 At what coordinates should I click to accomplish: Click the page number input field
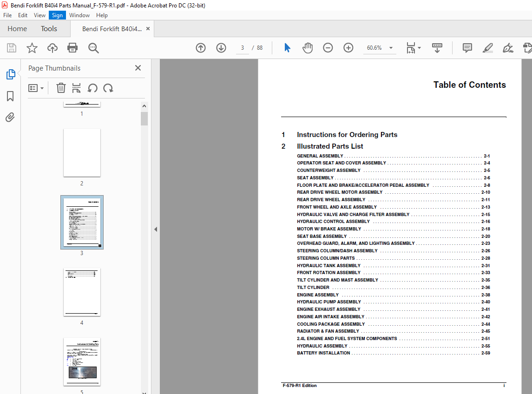click(x=242, y=48)
